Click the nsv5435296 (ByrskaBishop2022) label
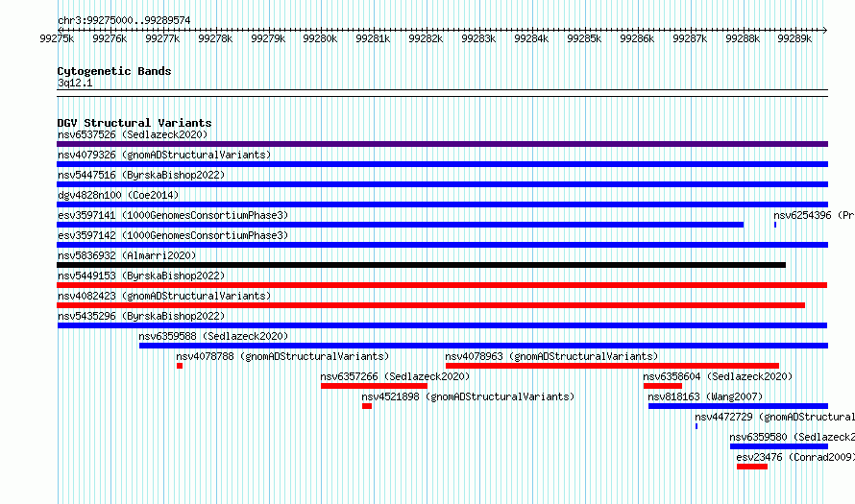 (x=141, y=316)
